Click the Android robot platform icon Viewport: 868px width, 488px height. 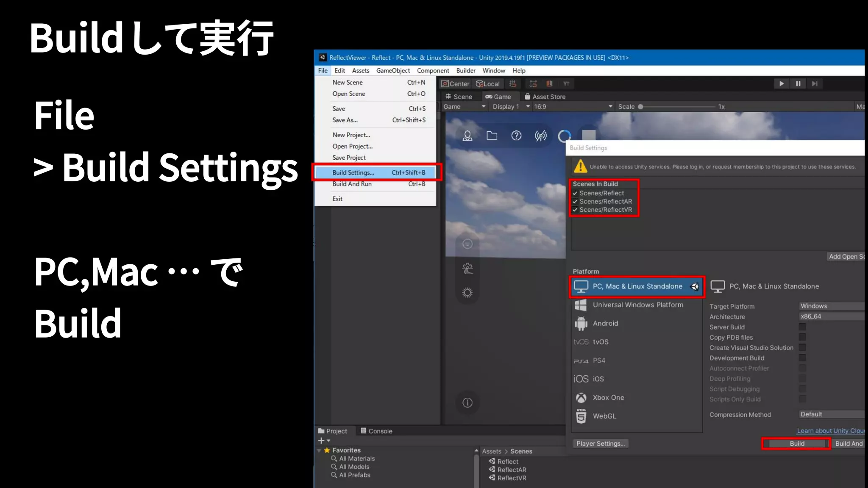581,323
